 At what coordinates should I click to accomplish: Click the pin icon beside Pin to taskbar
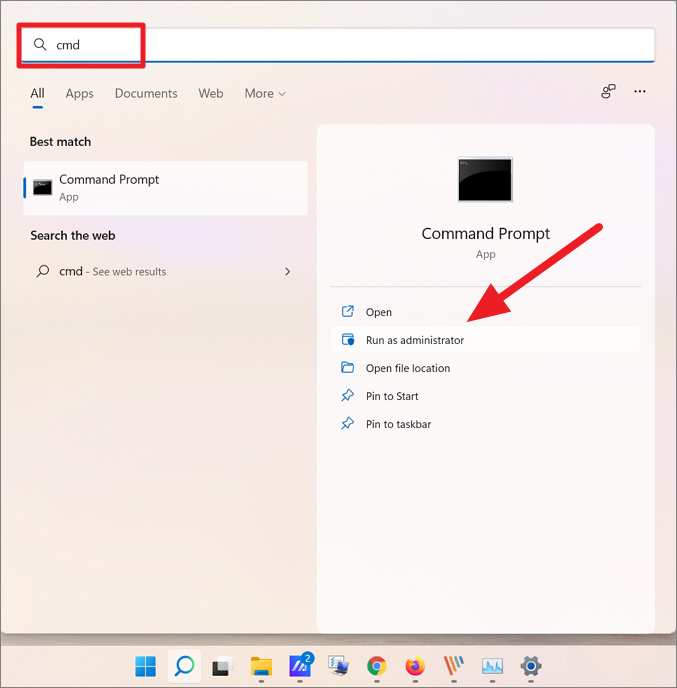coord(347,424)
